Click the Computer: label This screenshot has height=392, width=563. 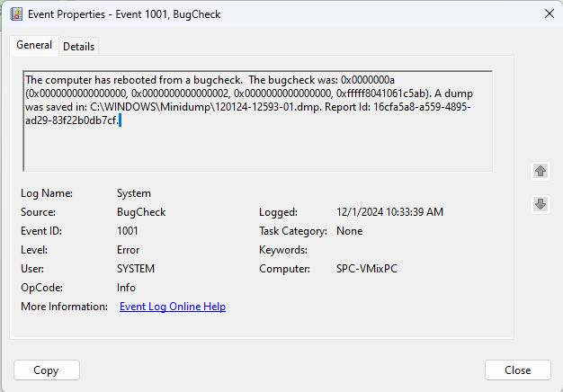[284, 269]
